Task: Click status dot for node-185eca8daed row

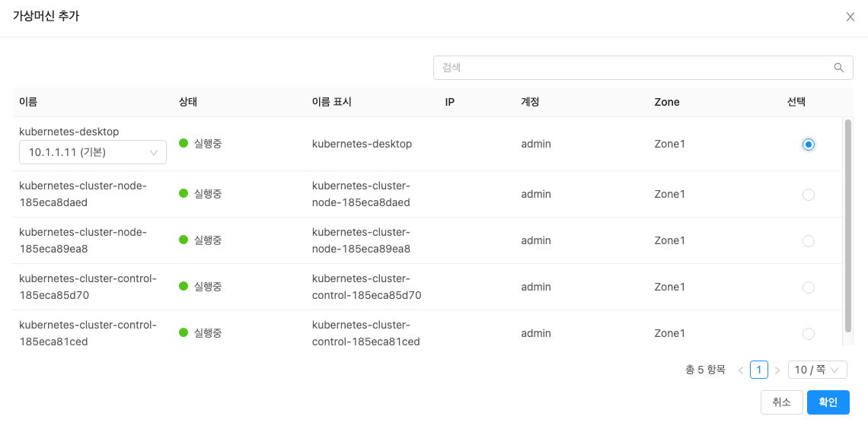Action: tap(183, 194)
